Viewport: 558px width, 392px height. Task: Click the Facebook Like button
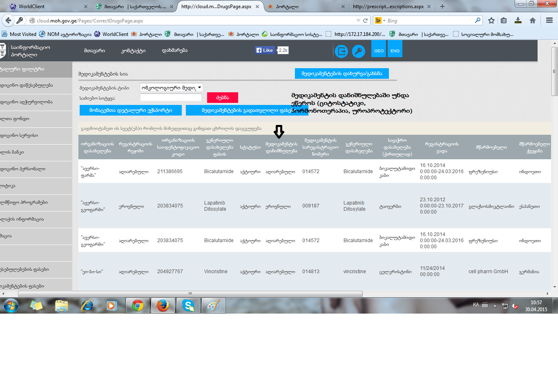(265, 50)
